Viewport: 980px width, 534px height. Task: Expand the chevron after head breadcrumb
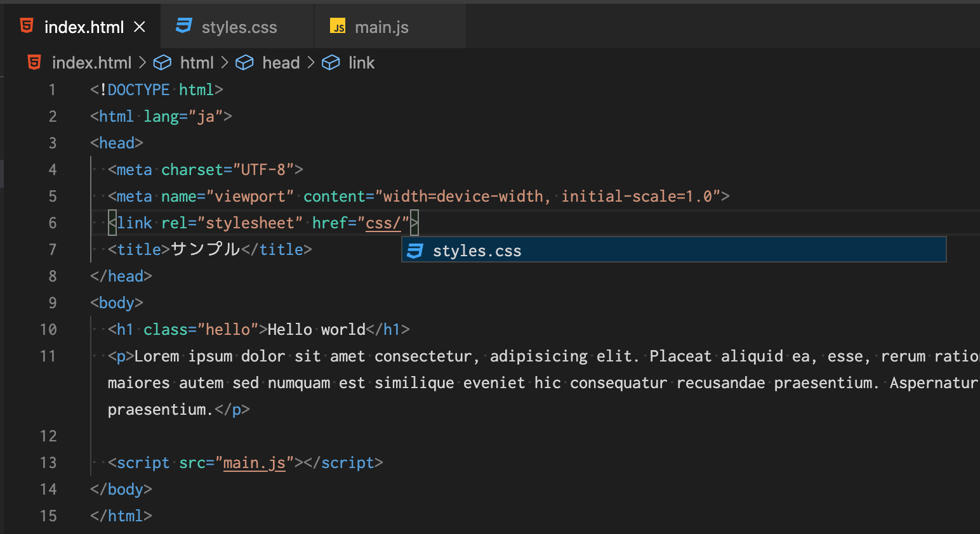[x=310, y=63]
